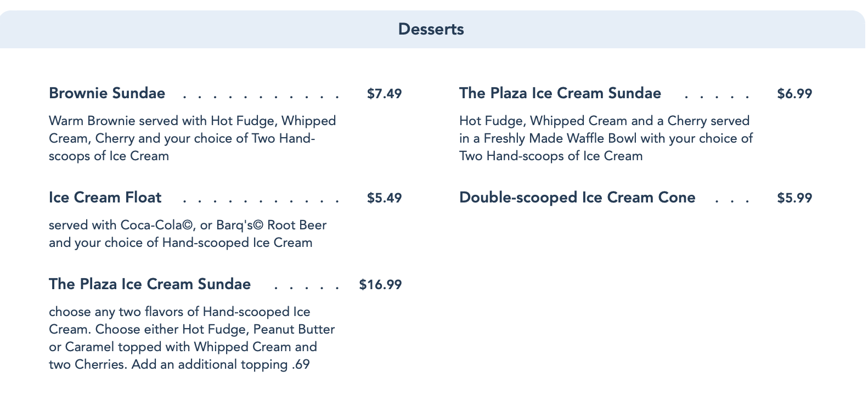Click the dotted leader after Brownie Sundae
Image resolution: width=868 pixels, height=417 pixels.
261,97
